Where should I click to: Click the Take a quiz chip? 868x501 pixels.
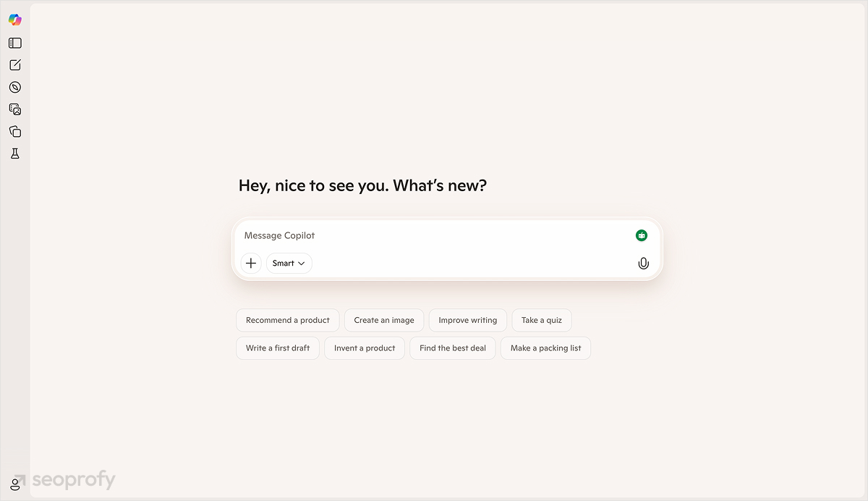coord(541,320)
